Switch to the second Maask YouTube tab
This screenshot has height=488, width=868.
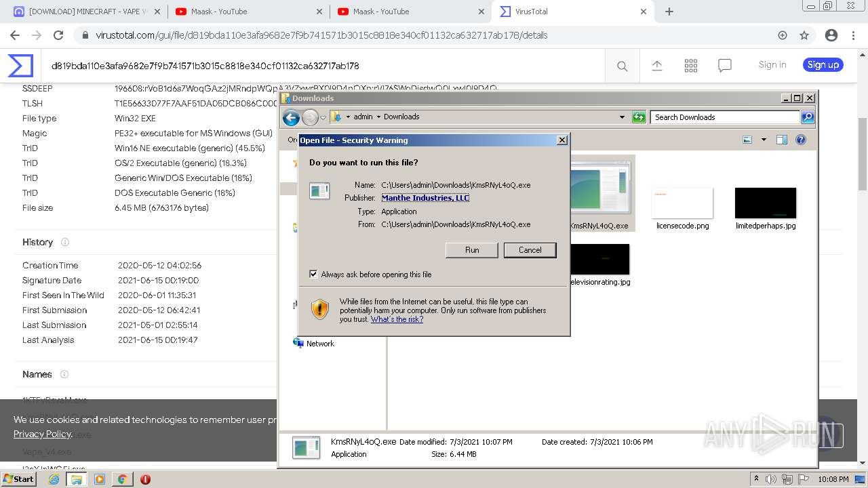409,12
